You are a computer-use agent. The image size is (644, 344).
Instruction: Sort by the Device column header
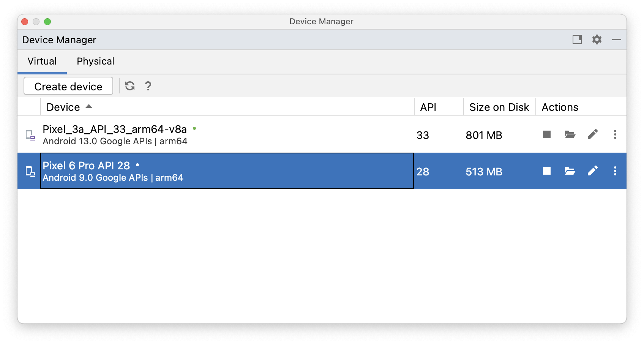pyautogui.click(x=227, y=107)
